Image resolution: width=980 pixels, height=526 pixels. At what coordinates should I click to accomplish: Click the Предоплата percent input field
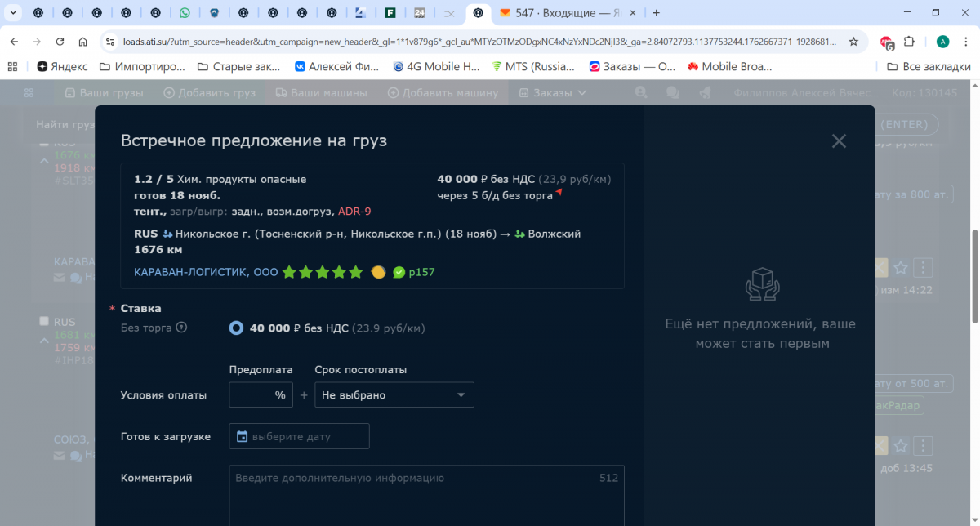click(x=253, y=394)
